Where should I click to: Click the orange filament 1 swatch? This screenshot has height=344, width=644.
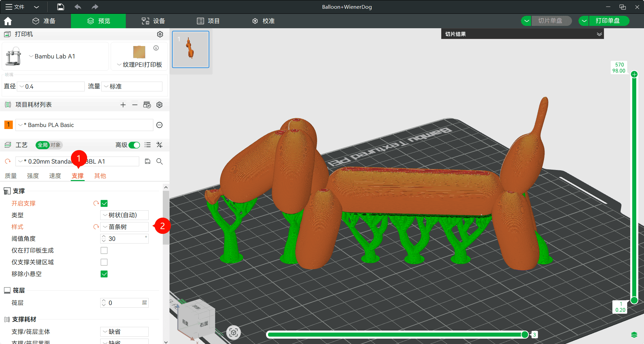click(8, 125)
